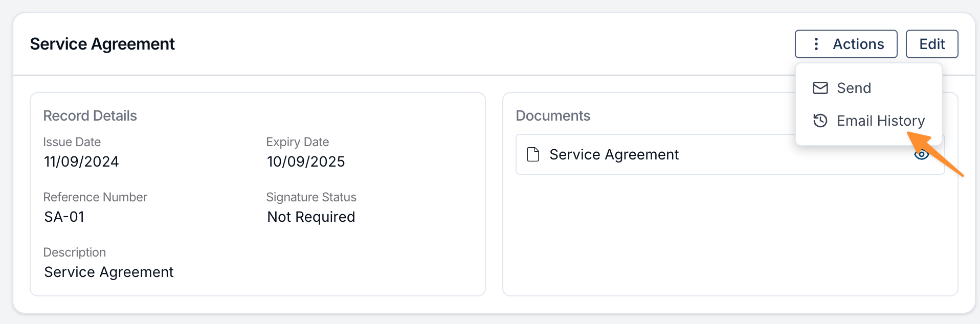
Task: Click the Reference Number label
Action: pyautogui.click(x=95, y=197)
